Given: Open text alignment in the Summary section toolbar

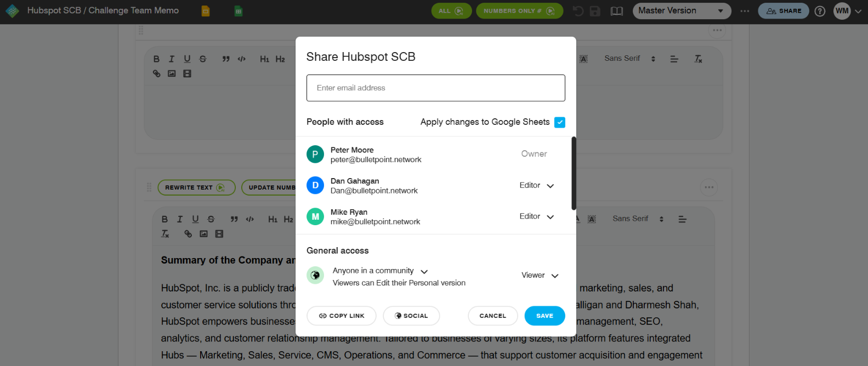Looking at the screenshot, I should 683,219.
